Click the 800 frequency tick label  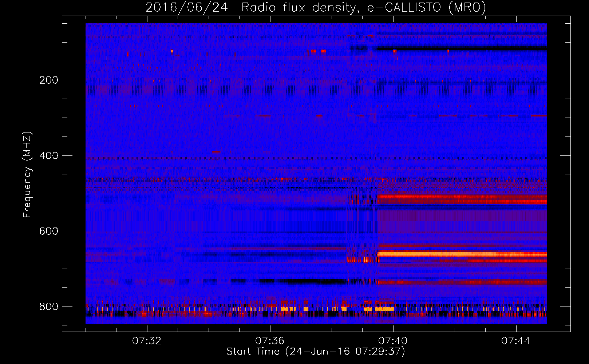click(x=48, y=307)
